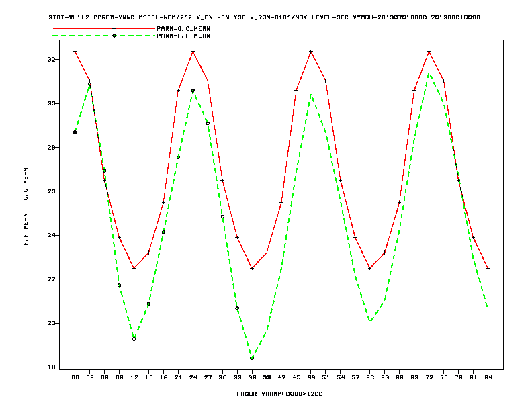Screen dimensions: 532x411
Task: Click x-axis tick label 18
Action: 163,377
